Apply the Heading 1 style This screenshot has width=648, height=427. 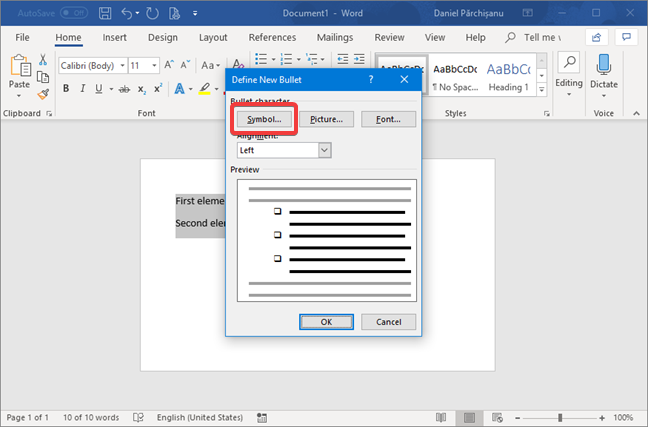click(x=509, y=77)
